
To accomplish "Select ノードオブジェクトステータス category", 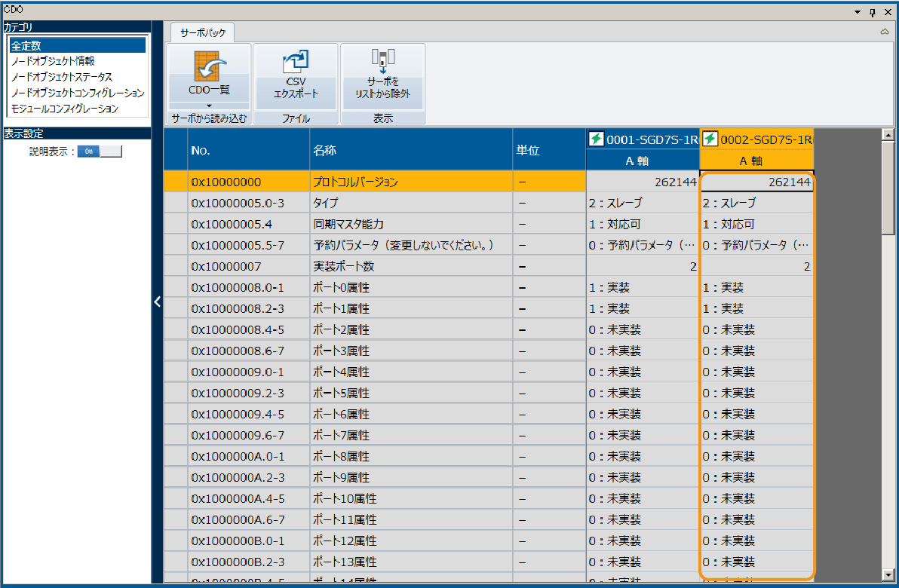I will coord(62,77).
